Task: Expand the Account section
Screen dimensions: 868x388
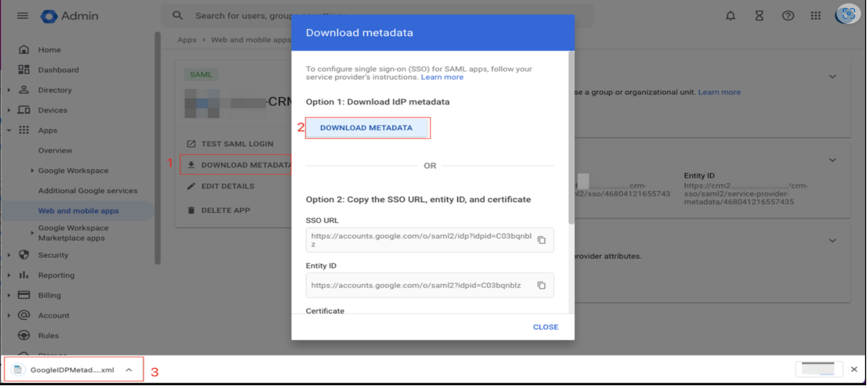Action: pos(9,315)
